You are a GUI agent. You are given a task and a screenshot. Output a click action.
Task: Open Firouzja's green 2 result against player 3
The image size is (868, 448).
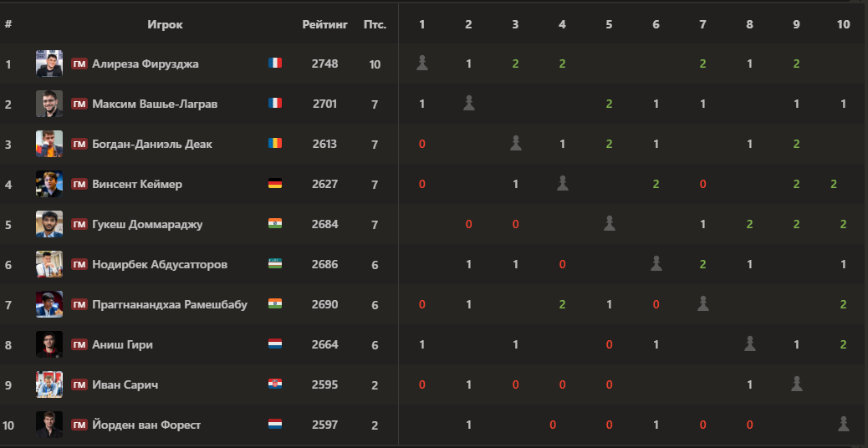pyautogui.click(x=515, y=64)
